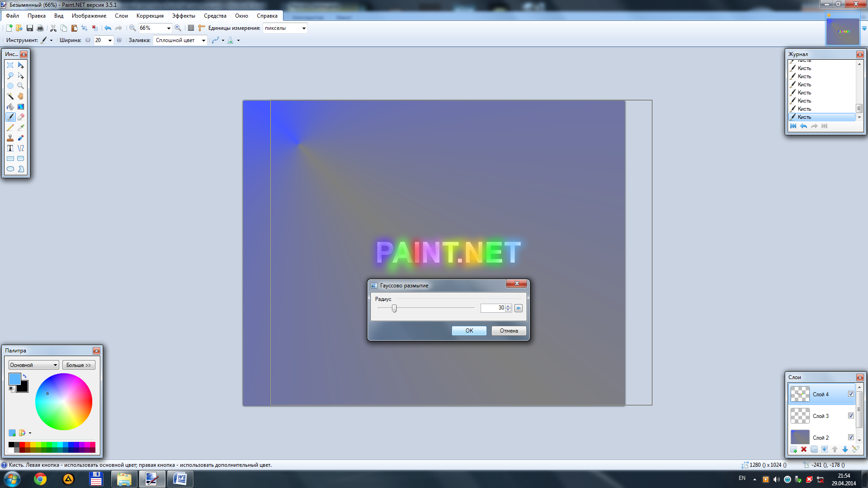Open the Слои menu

click(121, 16)
